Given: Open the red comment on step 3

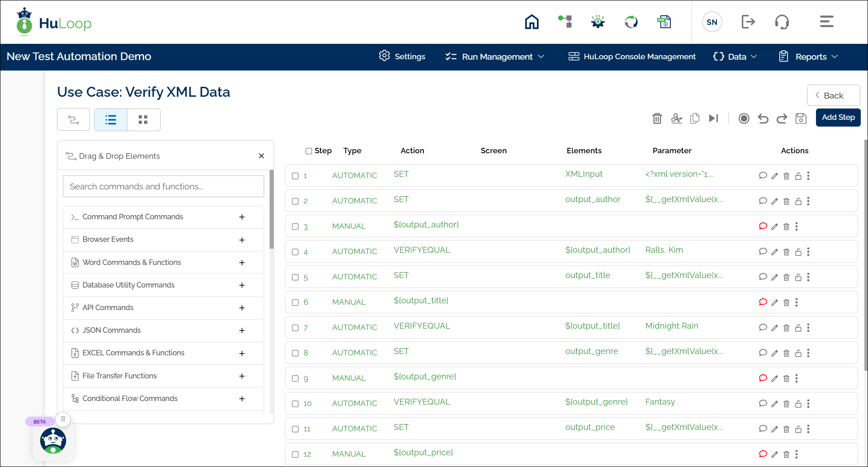Looking at the screenshot, I should (763, 226).
